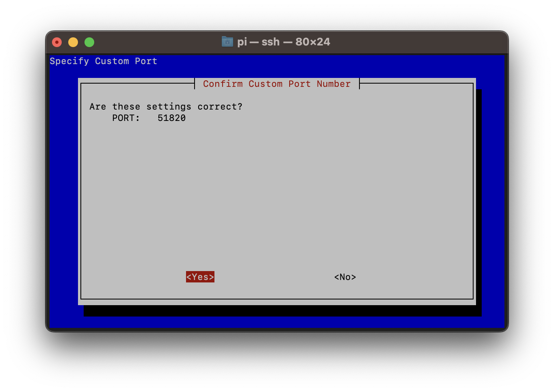Choose the No button in the dialog

click(345, 277)
